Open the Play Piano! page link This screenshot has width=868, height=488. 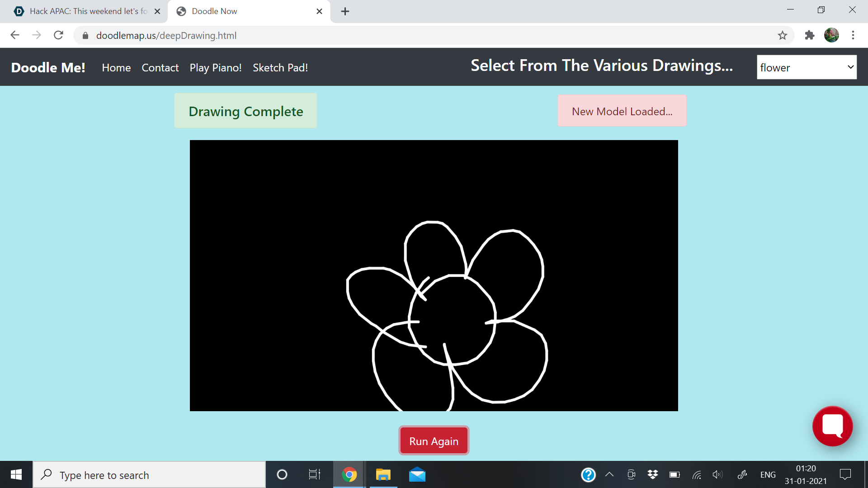pos(216,68)
